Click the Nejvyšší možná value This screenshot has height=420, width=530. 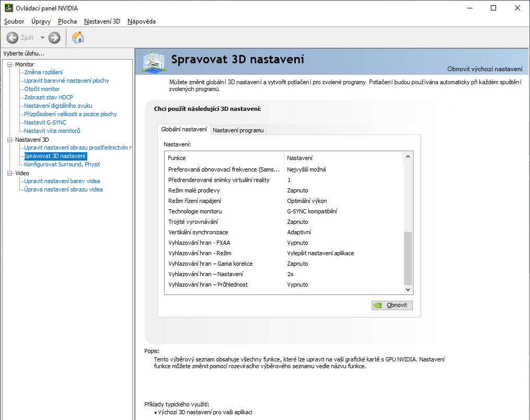click(306, 169)
